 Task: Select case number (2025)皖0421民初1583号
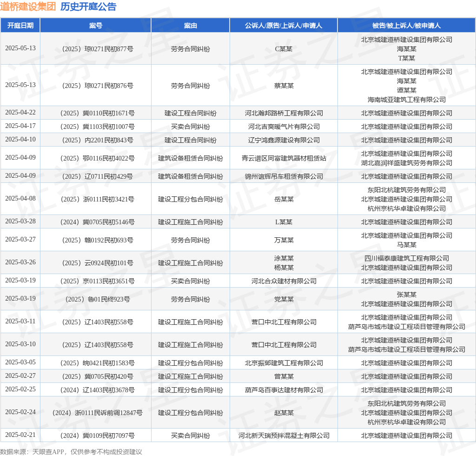tap(98, 363)
